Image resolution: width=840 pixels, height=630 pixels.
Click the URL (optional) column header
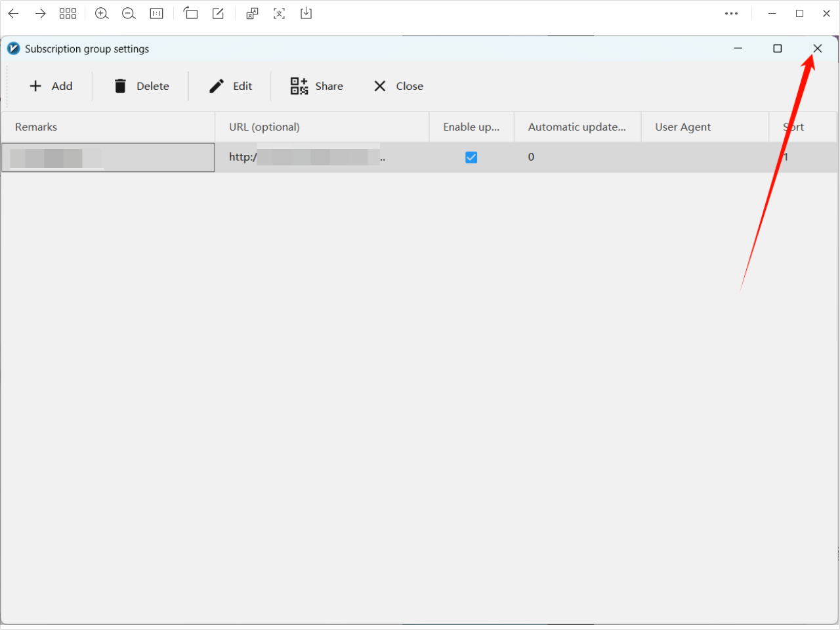click(x=322, y=127)
